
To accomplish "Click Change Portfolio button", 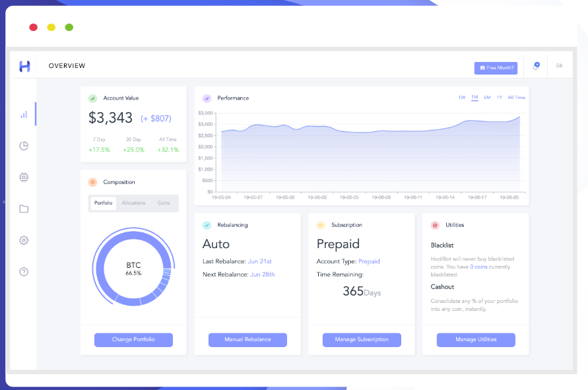I will point(133,340).
